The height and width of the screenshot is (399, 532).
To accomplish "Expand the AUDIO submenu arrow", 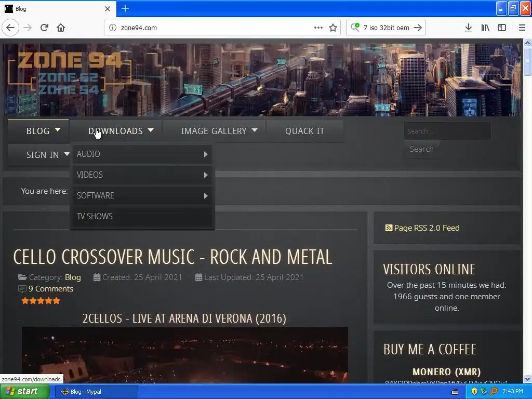I will pyautogui.click(x=206, y=154).
